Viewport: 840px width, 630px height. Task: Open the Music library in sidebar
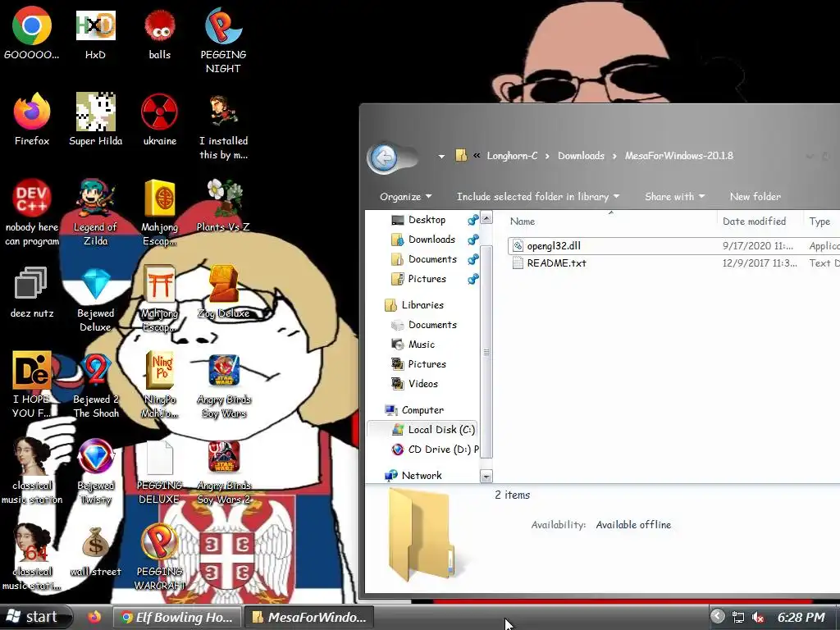click(x=421, y=345)
